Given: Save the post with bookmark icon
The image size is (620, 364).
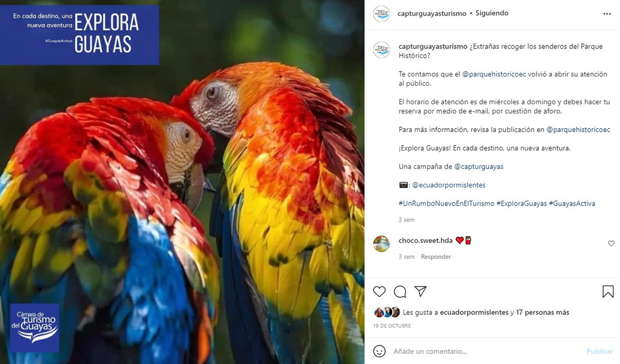Looking at the screenshot, I should click(x=608, y=292).
